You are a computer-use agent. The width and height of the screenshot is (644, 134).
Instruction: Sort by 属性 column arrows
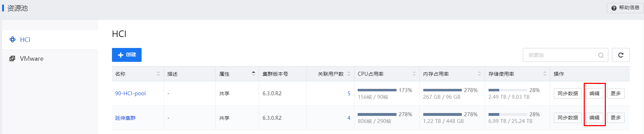tap(254, 74)
